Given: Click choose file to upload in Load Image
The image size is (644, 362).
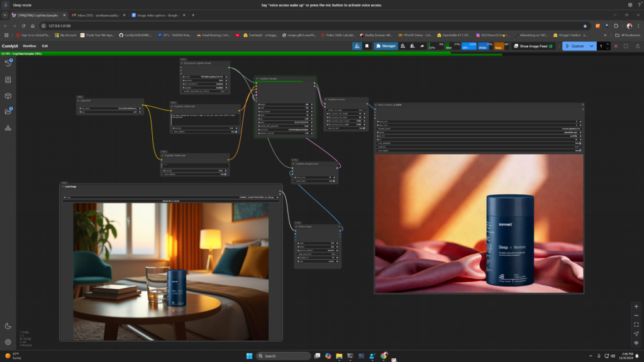Looking at the screenshot, I should click(x=171, y=201).
